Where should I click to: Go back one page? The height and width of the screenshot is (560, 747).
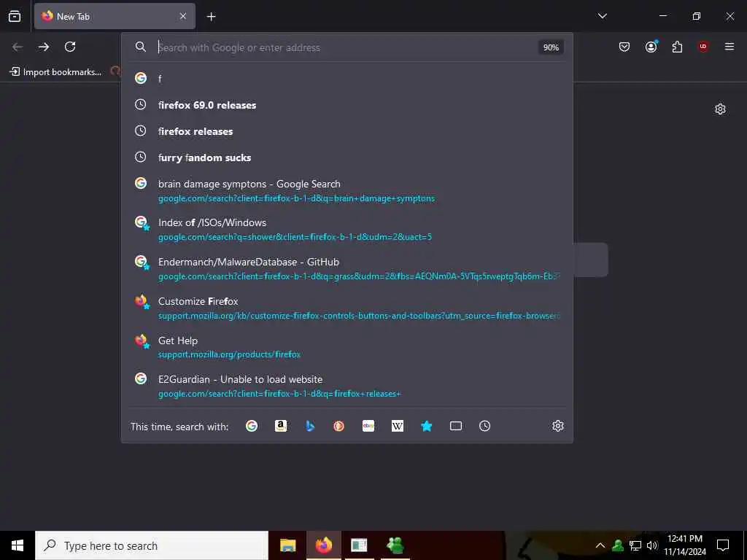click(18, 47)
